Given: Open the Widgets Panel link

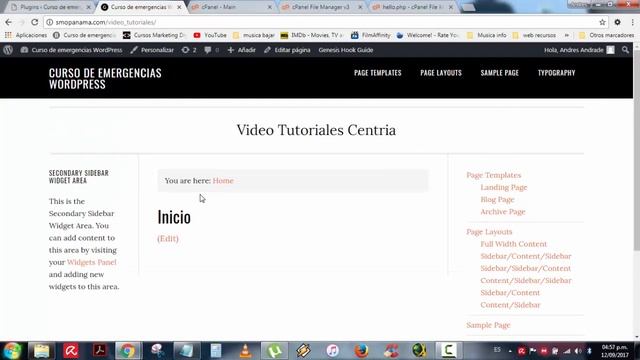Looking at the screenshot, I should (x=91, y=262).
